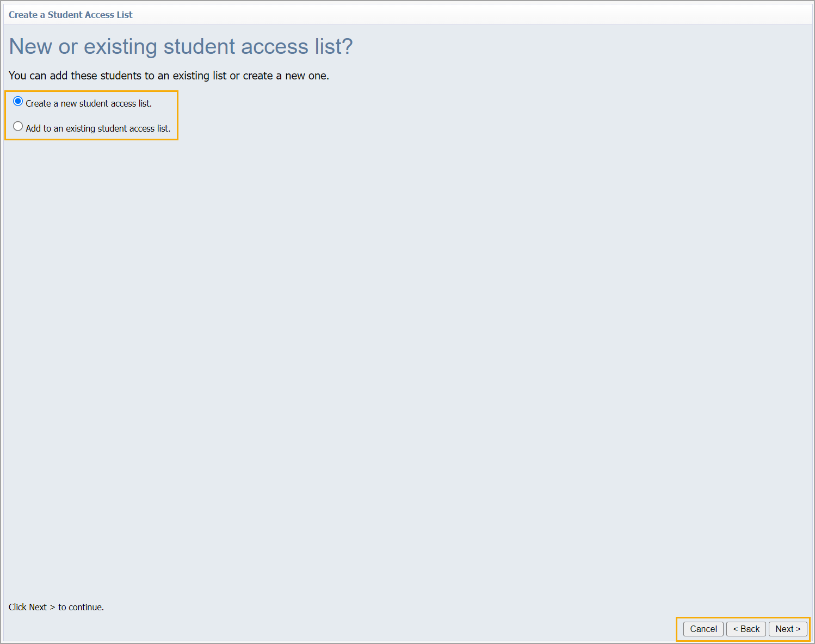Click "New or existing student access list?" heading
This screenshot has height=644, width=815.
tap(181, 46)
